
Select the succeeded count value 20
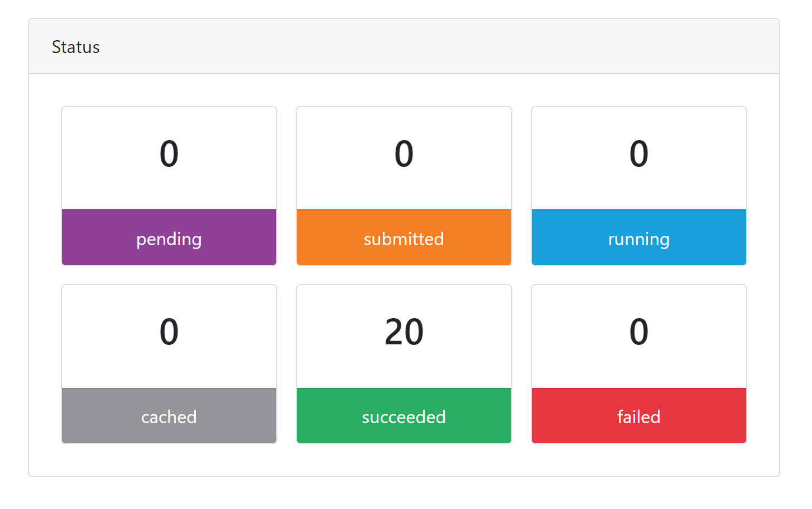pyautogui.click(x=404, y=332)
